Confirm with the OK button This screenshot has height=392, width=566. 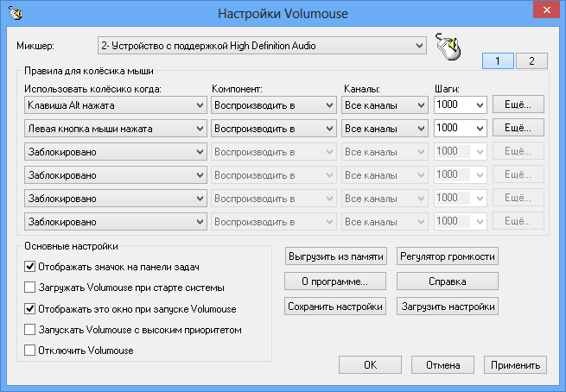pos(370,365)
